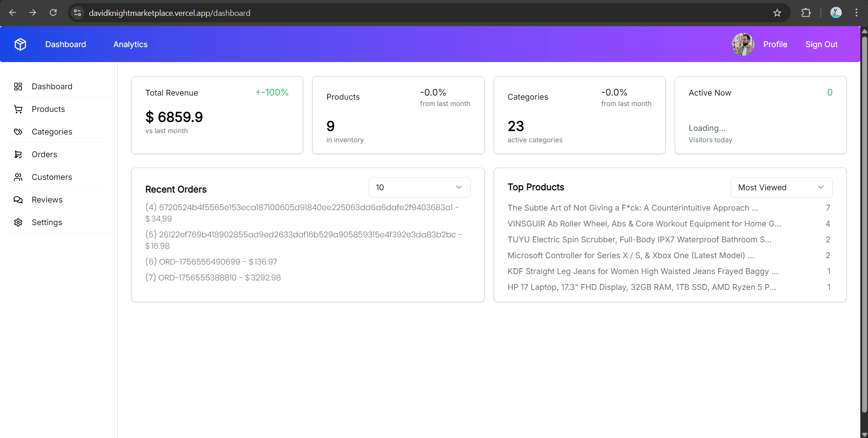Open the Most Viewed sort dropdown

pos(781,188)
